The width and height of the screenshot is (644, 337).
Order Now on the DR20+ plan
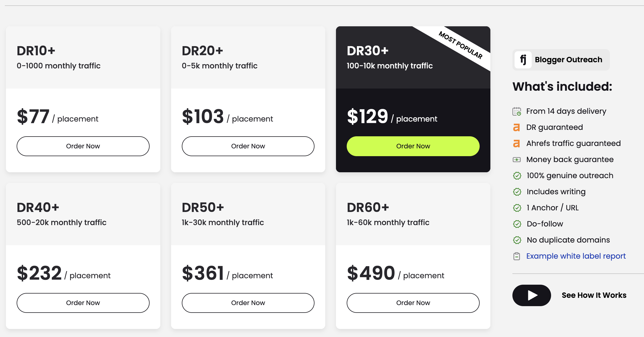(248, 146)
